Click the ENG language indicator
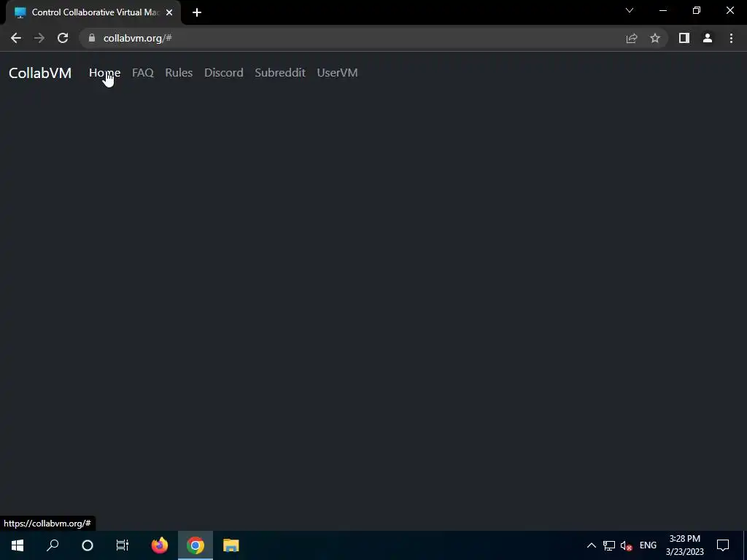 648,545
